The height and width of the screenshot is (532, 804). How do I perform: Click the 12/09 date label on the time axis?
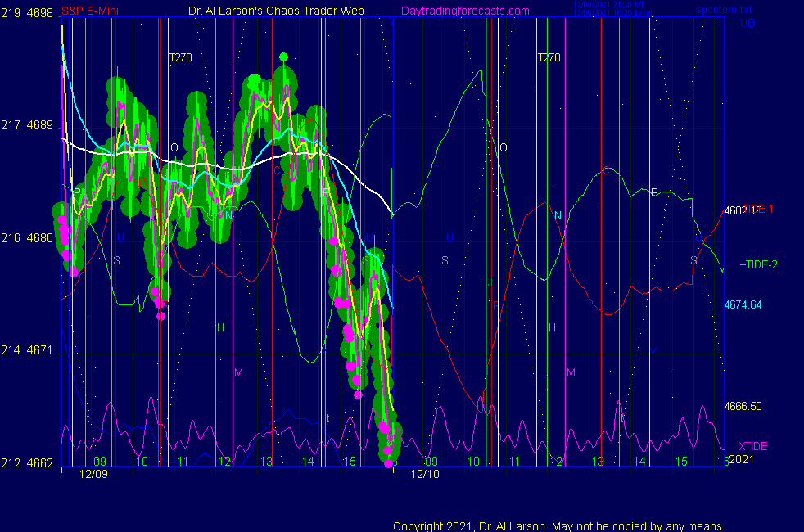[x=93, y=474]
